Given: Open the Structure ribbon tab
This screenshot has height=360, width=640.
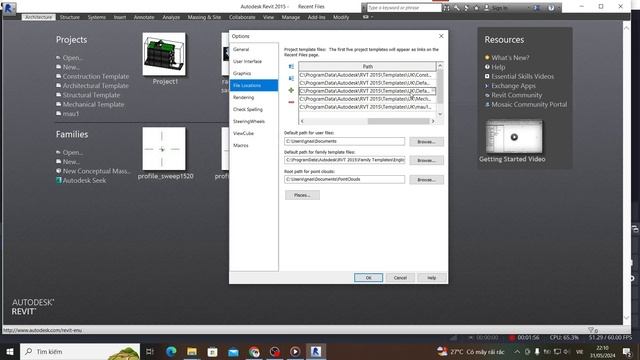Looking at the screenshot, I should click(x=69, y=17).
